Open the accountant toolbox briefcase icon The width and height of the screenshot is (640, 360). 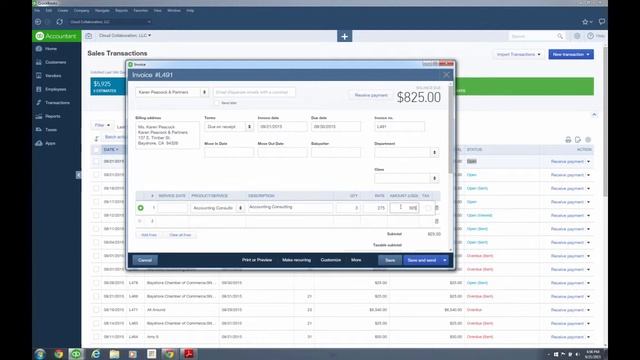point(89,36)
